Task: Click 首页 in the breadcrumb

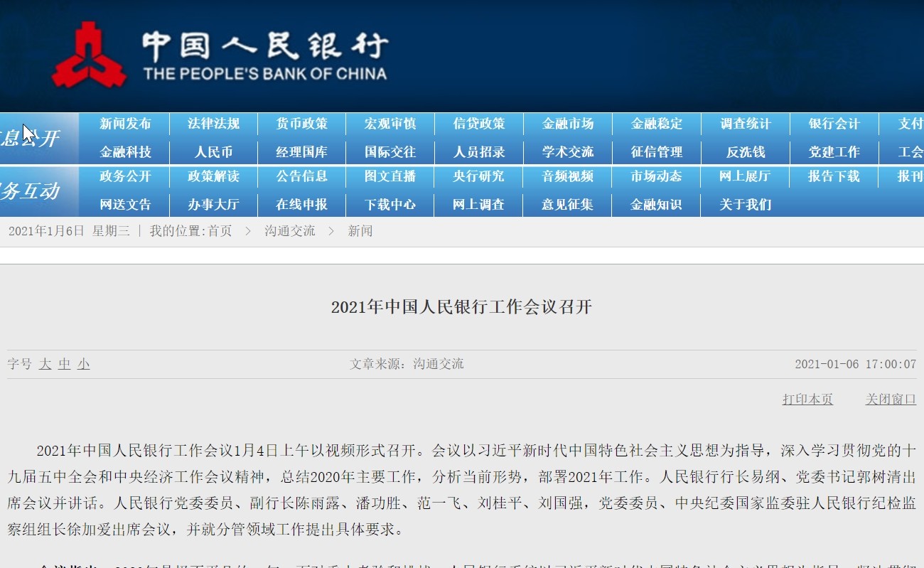Action: pyautogui.click(x=220, y=231)
